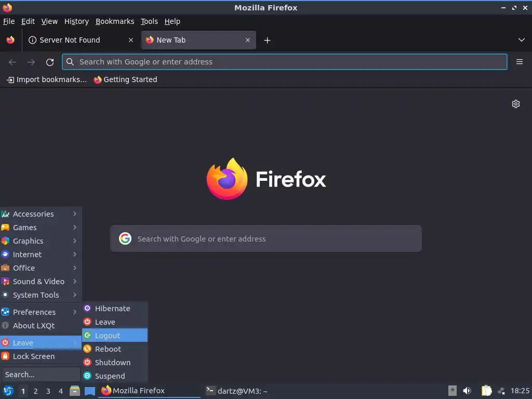Screen dimensions: 532x399
Task: Expand the Sound & Video submenu
Action: coord(41,282)
